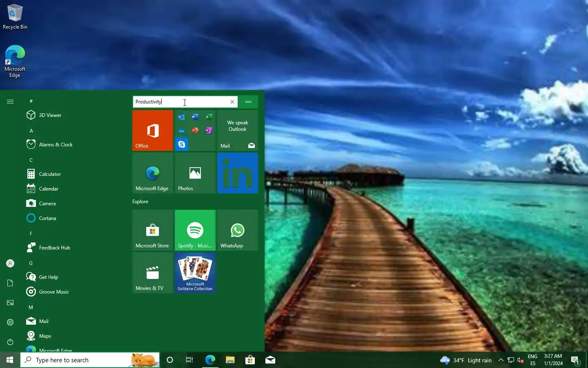The height and width of the screenshot is (368, 588).
Task: Select the Recycle Bin desktop icon
Action: point(15,17)
